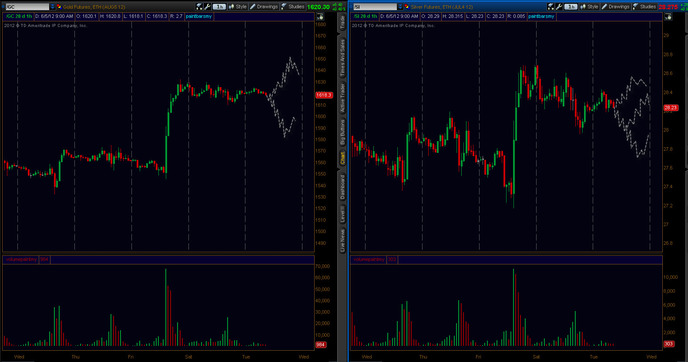Click paintbarsmy study label on gold chart
Viewport: 688px width, 362px height.
pos(199,16)
